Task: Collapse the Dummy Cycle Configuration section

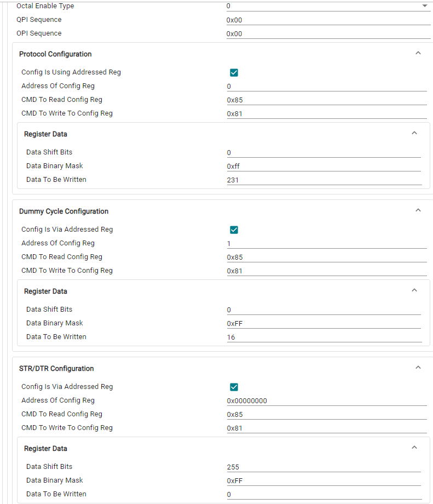Action: [418, 210]
